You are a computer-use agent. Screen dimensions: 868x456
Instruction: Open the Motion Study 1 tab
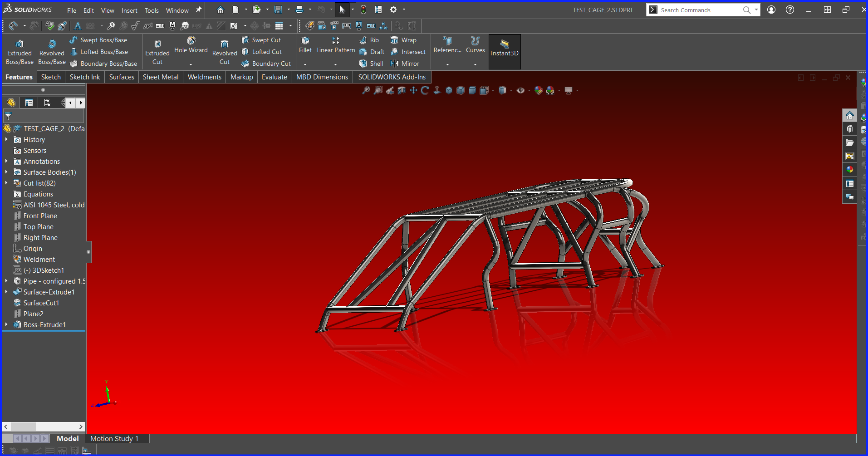pyautogui.click(x=114, y=439)
